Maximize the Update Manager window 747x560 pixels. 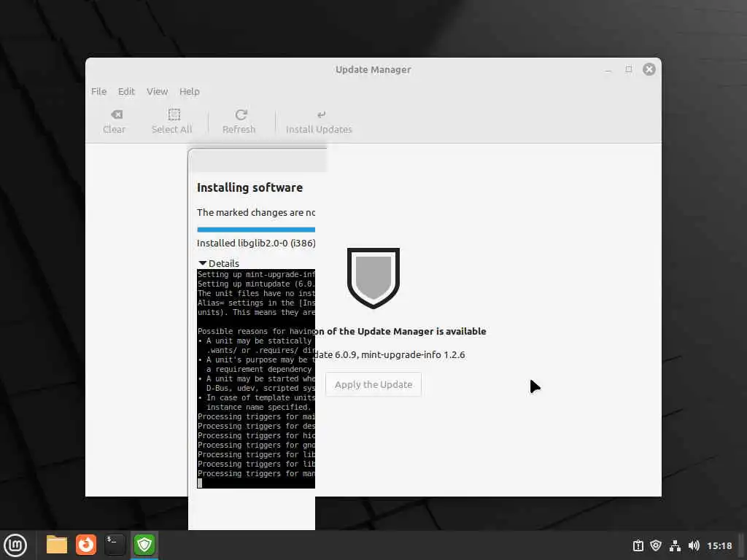[629, 69]
